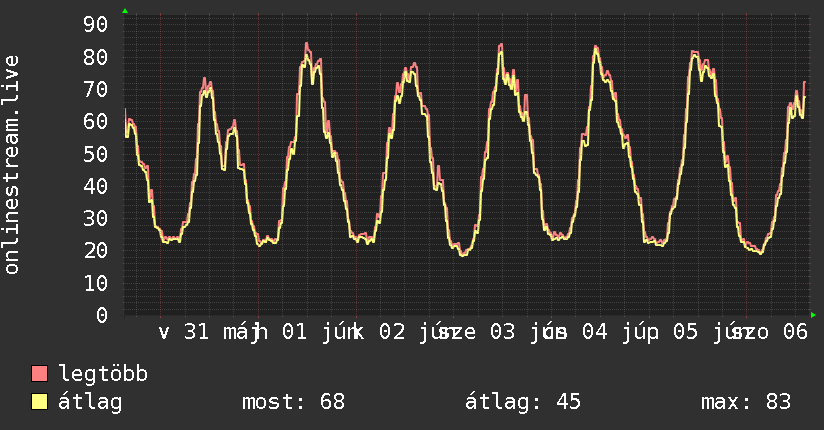824x430 pixels.
Task: Click the green arrow atop the y-axis
Action: click(x=125, y=11)
